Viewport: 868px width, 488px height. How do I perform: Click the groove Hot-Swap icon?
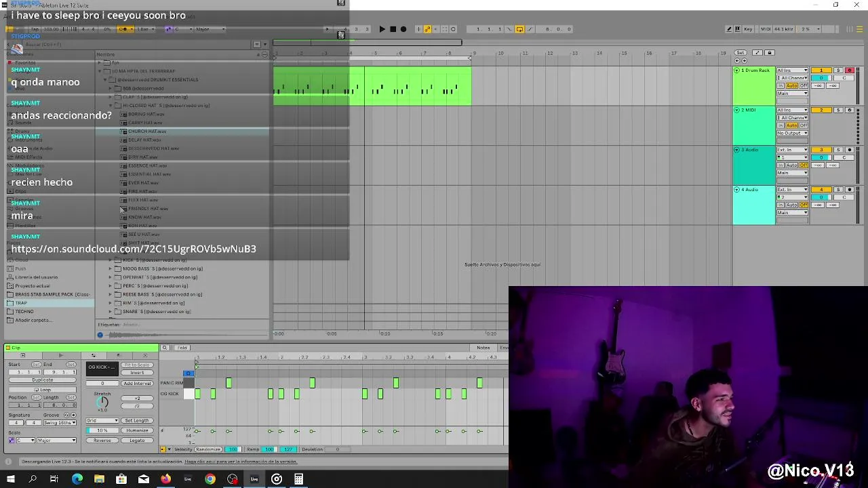pos(66,415)
